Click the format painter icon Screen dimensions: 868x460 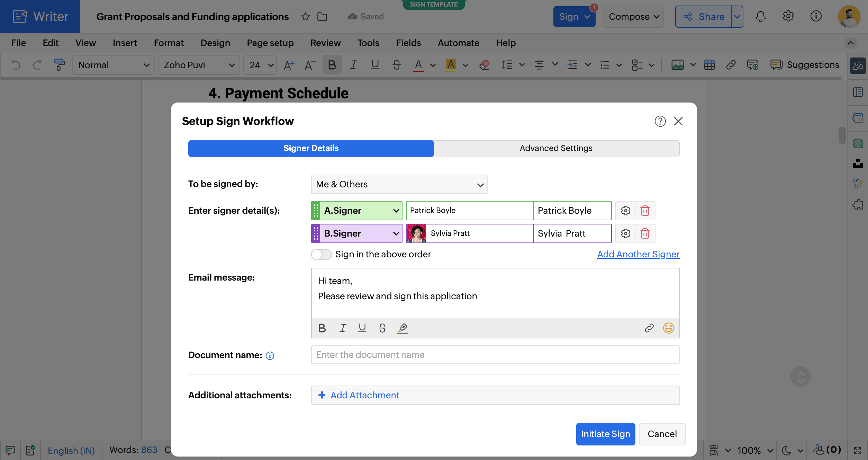[59, 65]
